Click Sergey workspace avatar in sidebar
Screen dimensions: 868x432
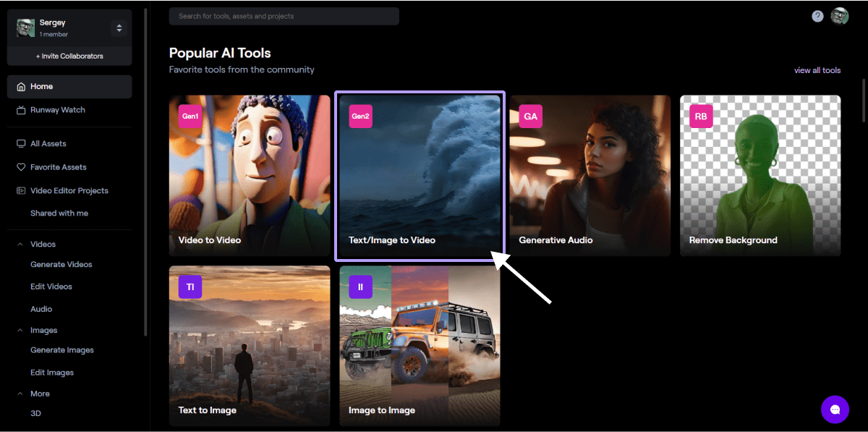point(25,27)
